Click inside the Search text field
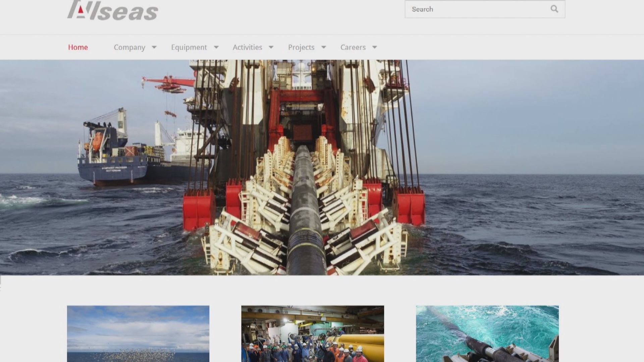 [476, 9]
